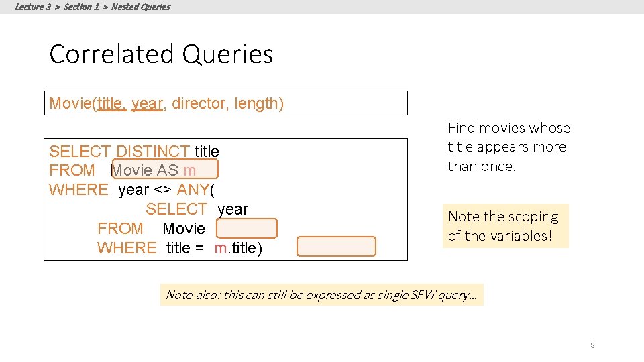Click the highlighted 'Movie AS m' box

tap(165, 169)
